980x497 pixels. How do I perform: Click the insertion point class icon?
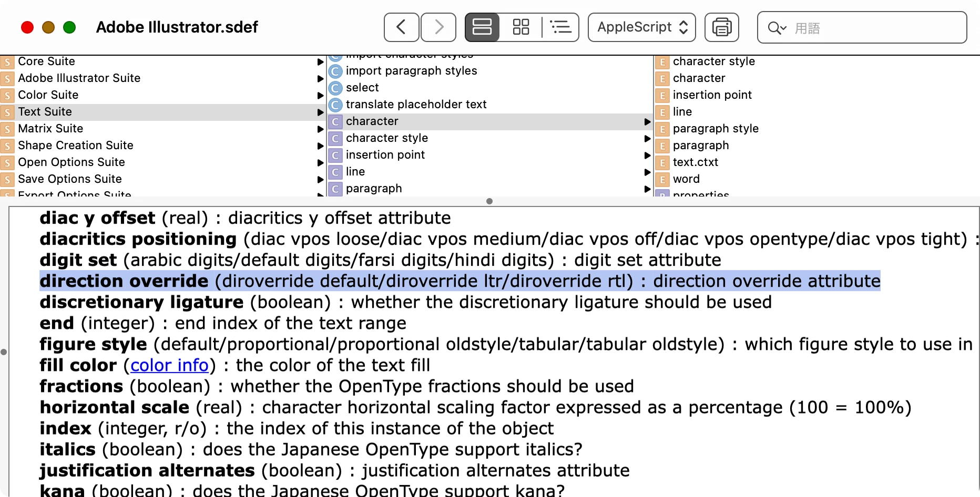pyautogui.click(x=335, y=156)
